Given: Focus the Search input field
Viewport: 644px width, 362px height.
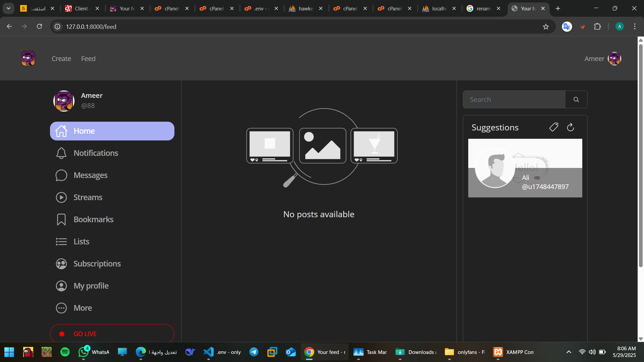Looking at the screenshot, I should point(514,100).
